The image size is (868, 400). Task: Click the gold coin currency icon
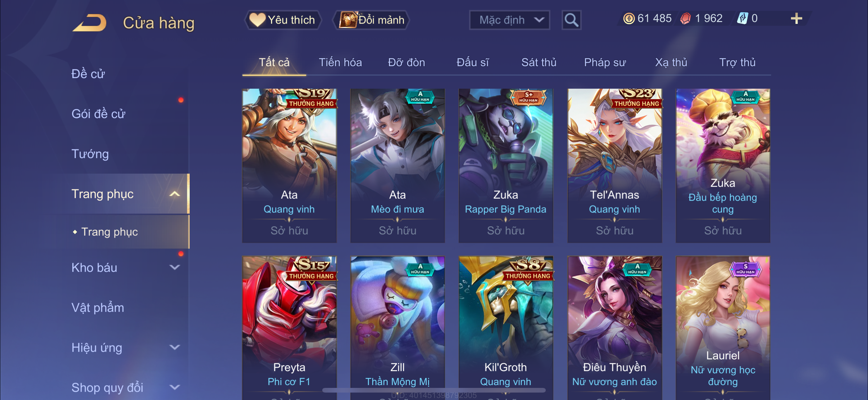(629, 19)
